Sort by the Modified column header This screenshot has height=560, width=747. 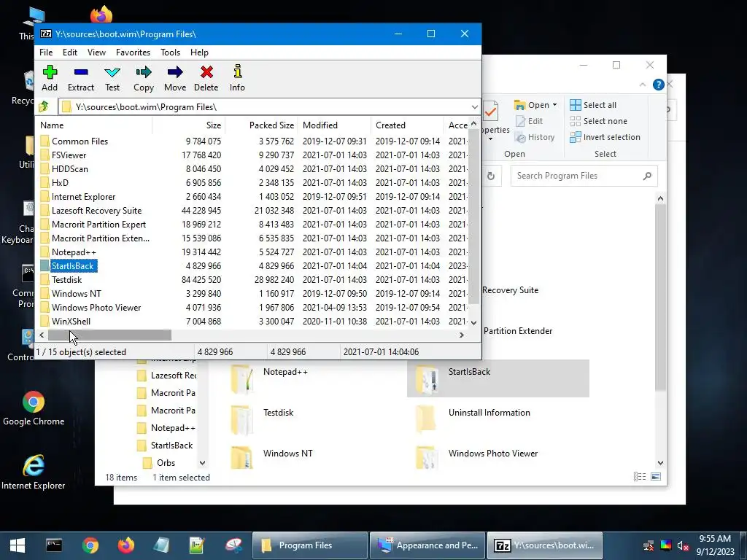point(334,125)
